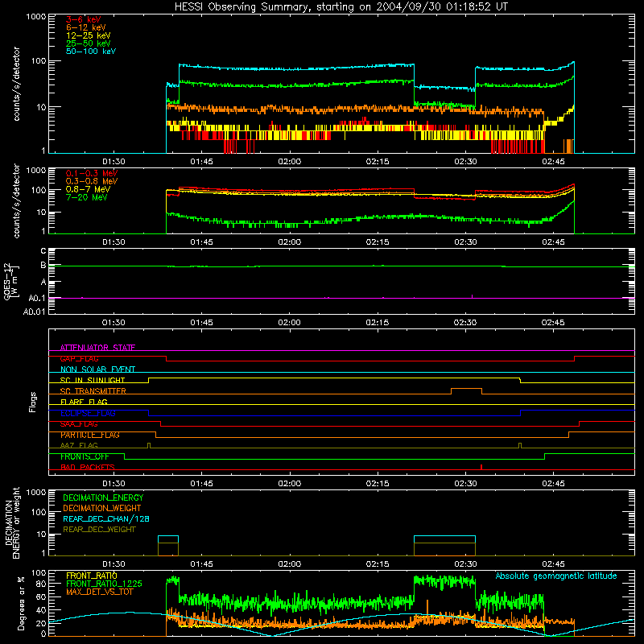This screenshot has height=644, width=644.
Task: Click the yellow FRONT_RATIO legend label
Action: tap(92, 576)
